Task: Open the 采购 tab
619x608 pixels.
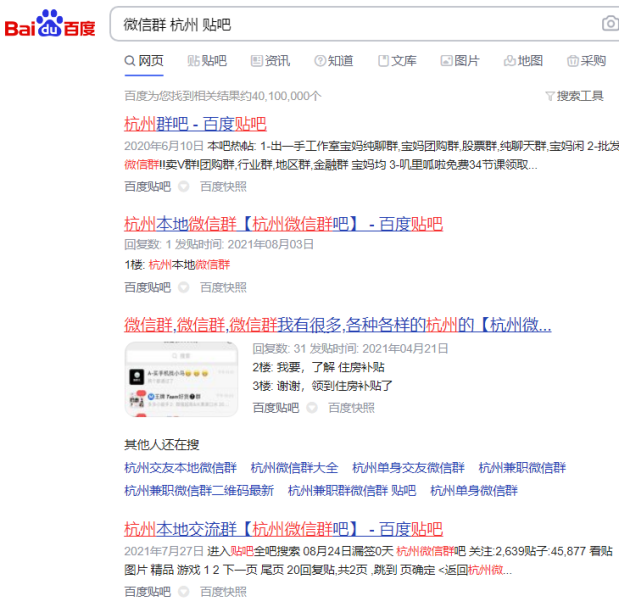Action: click(x=586, y=61)
